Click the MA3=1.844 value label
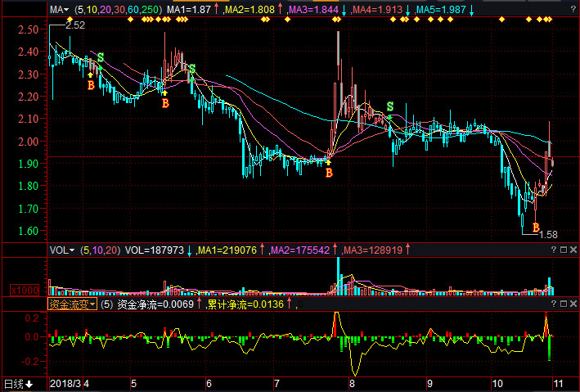This screenshot has width=580, height=392. (x=313, y=10)
